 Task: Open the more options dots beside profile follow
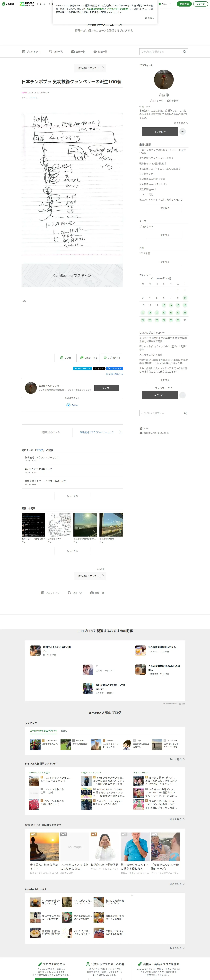point(183,131)
